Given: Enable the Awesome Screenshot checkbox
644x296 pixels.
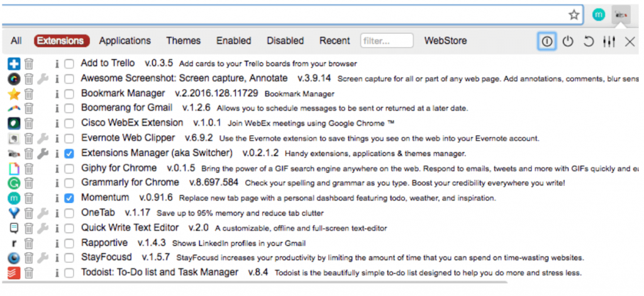Looking at the screenshot, I should (x=69, y=79).
